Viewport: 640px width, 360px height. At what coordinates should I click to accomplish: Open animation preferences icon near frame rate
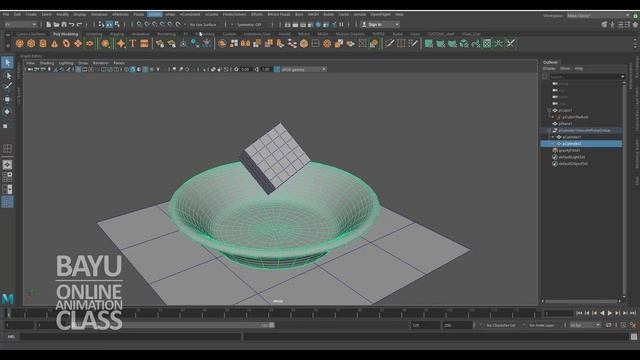pyautogui.click(x=633, y=325)
